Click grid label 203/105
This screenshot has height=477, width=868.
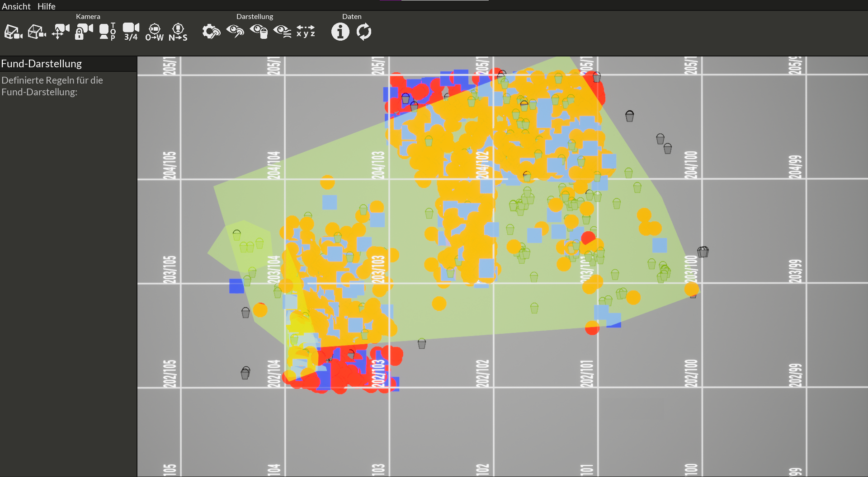coord(170,270)
